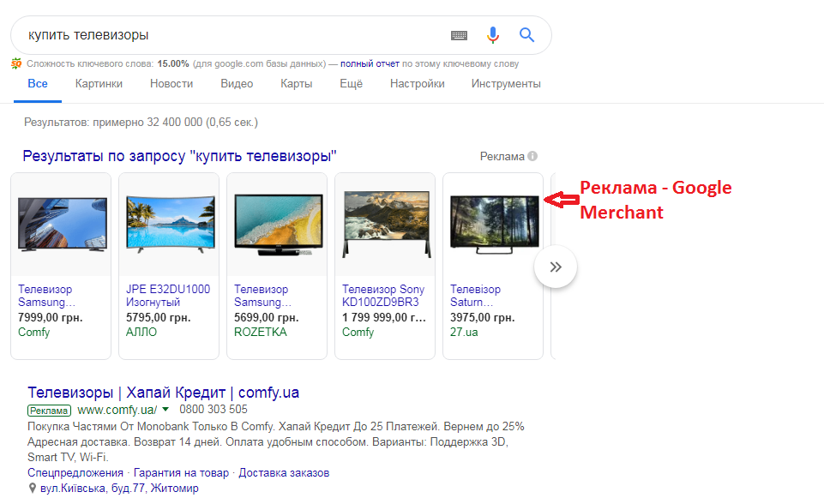Open the "Настройки" menu

pyautogui.click(x=417, y=83)
